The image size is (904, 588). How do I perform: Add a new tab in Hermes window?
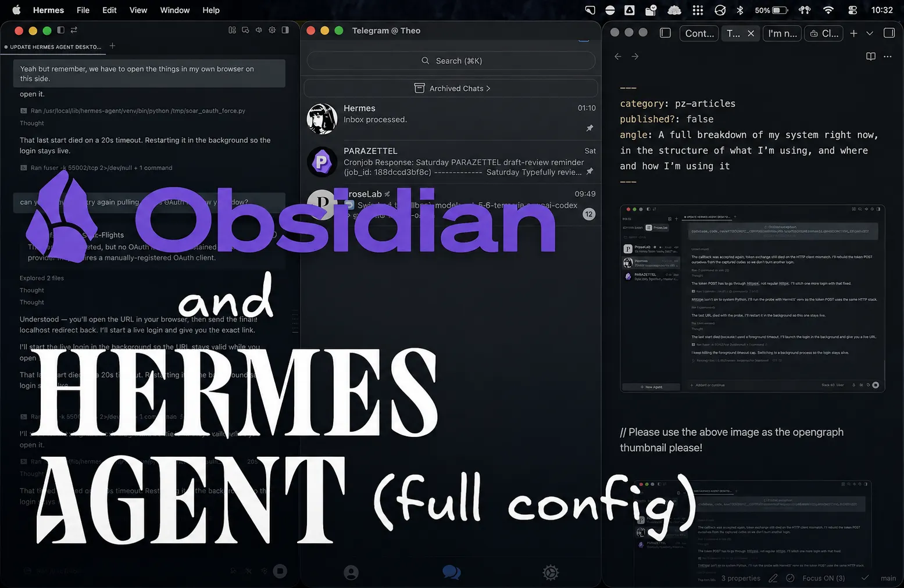click(x=113, y=46)
